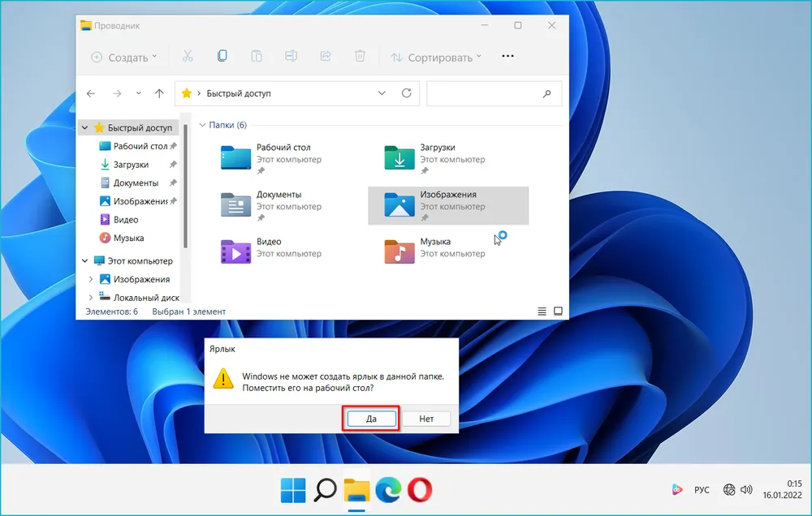
Task: Click the Delete trash icon in toolbar
Action: point(360,57)
